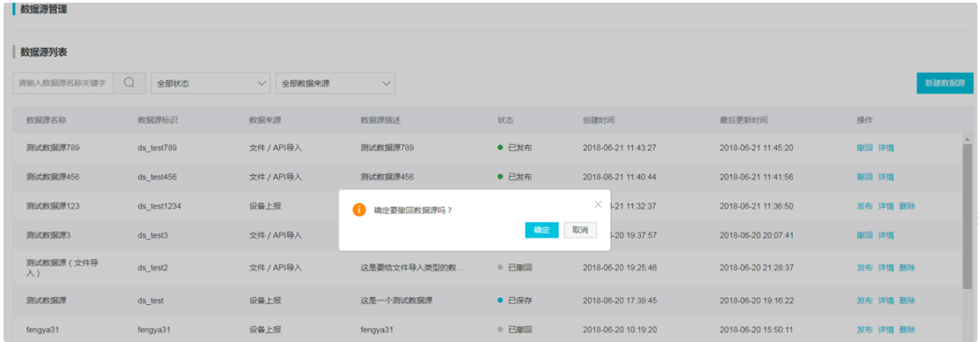
Task: Click 操作 column header
Action: (x=864, y=119)
